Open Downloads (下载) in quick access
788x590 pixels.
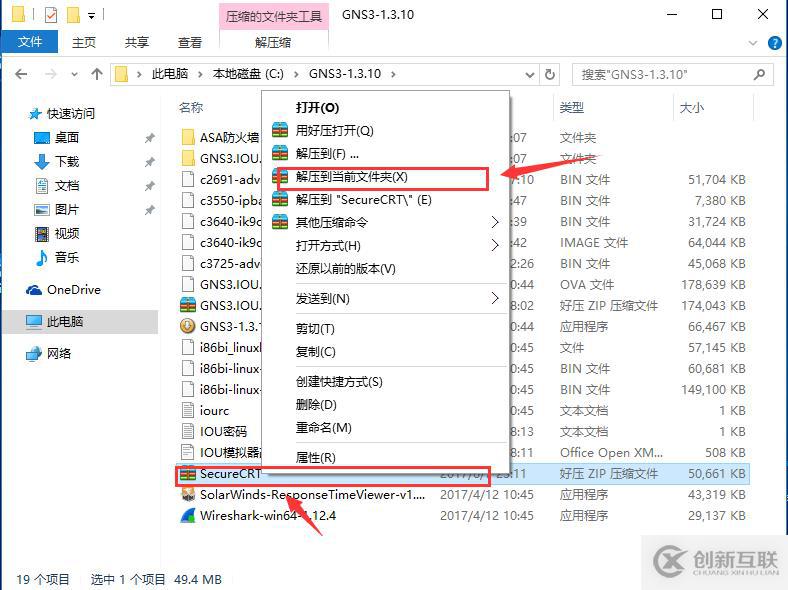(x=66, y=161)
